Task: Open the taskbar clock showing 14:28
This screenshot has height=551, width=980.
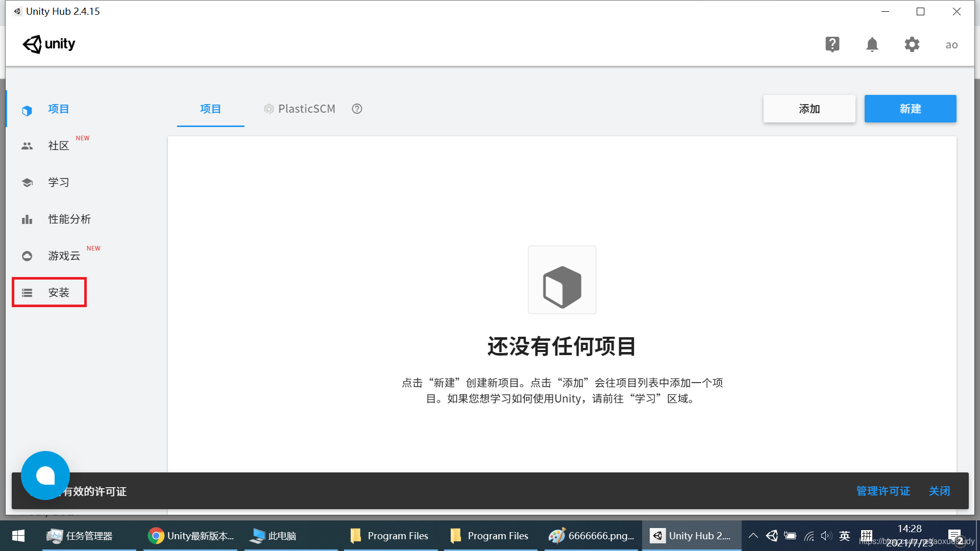Action: coord(910,536)
